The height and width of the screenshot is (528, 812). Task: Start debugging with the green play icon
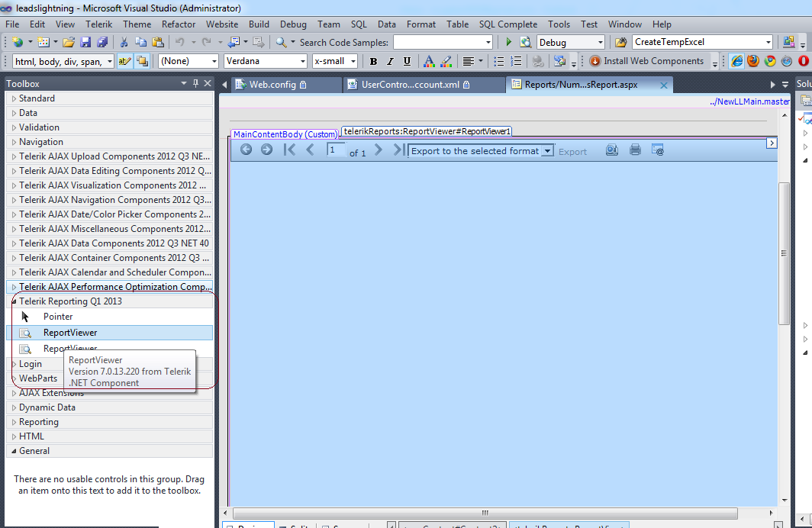[x=508, y=43]
